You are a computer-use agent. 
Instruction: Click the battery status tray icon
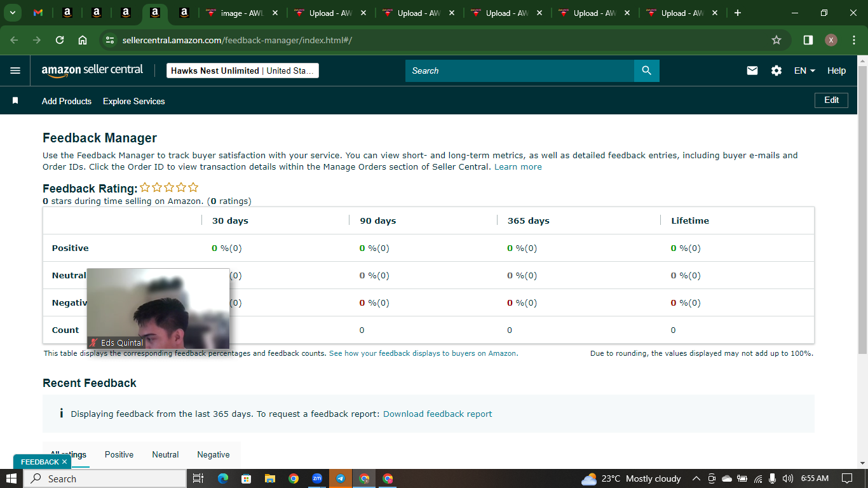742,478
